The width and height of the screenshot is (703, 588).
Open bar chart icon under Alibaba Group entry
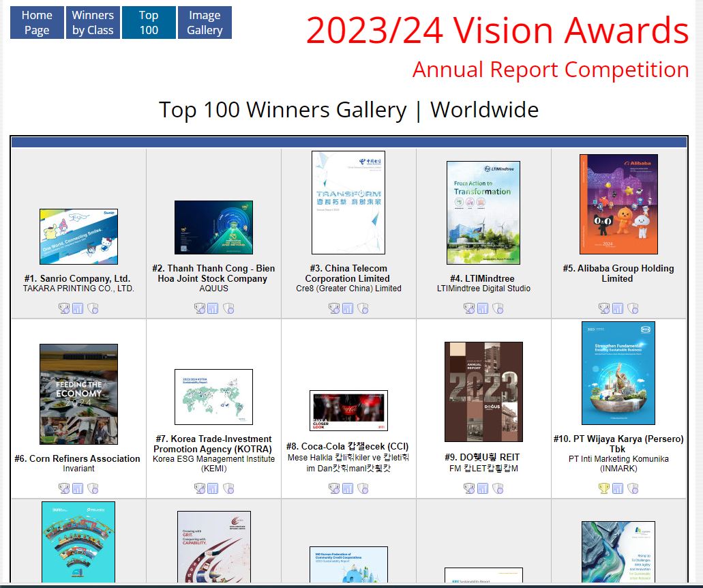pos(618,308)
